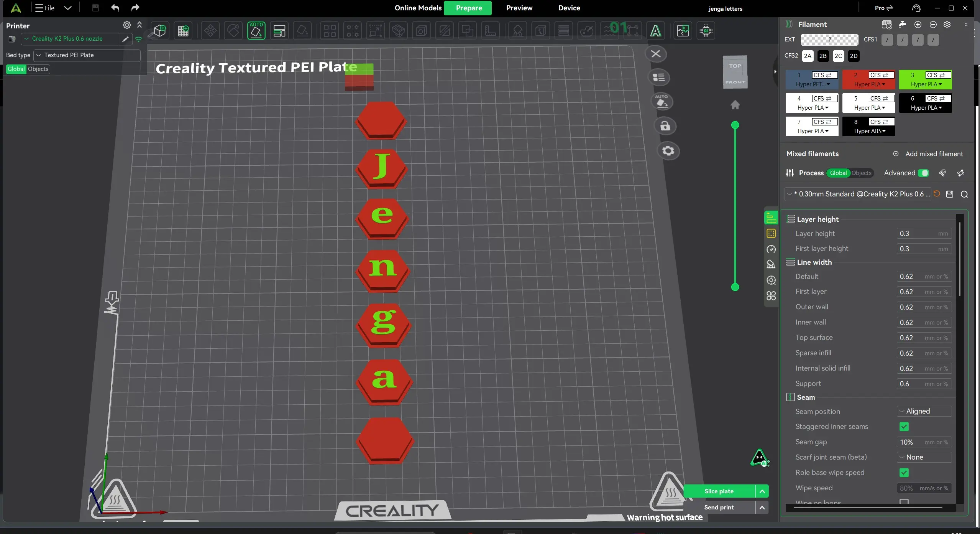Click the filament flushing volumes icon
980x534 pixels.
[x=903, y=25]
